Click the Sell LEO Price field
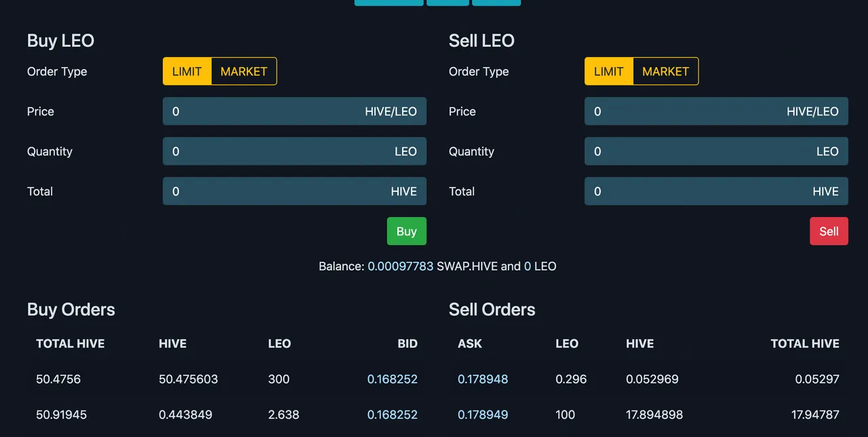The width and height of the screenshot is (868, 437). coord(716,111)
